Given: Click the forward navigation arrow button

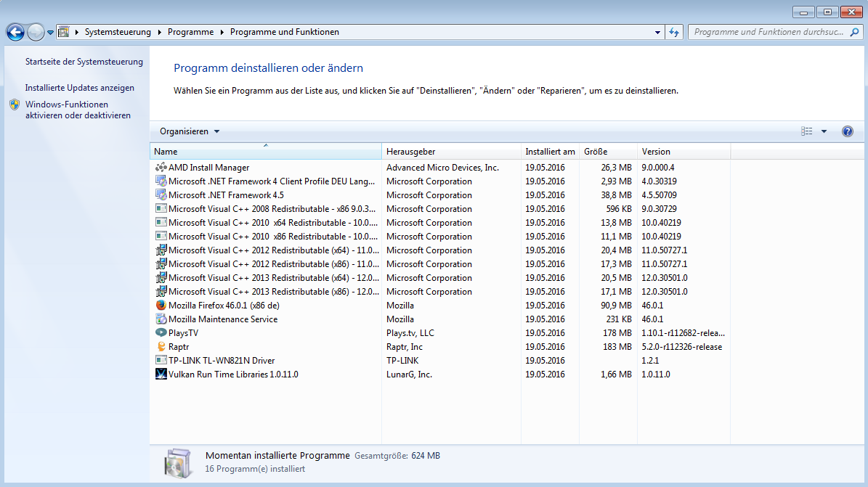Looking at the screenshot, I should click(36, 32).
